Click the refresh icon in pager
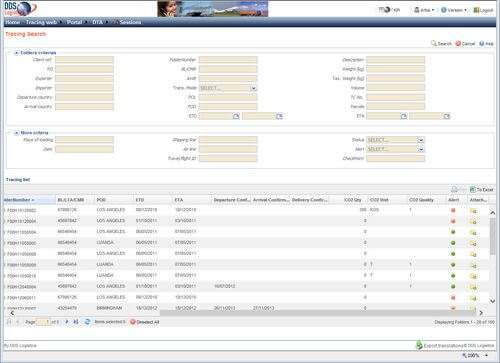 (x=87, y=322)
